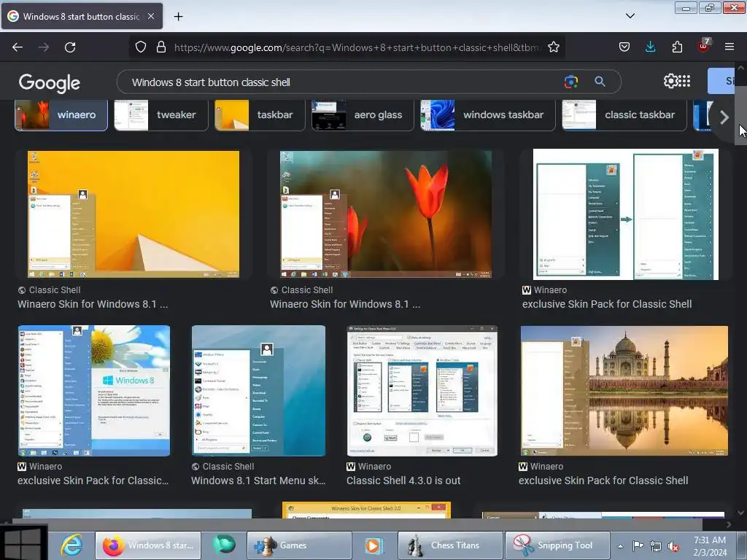Open the Firefox hamburger menu
Viewport: 747px width, 560px height.
pos(729,47)
